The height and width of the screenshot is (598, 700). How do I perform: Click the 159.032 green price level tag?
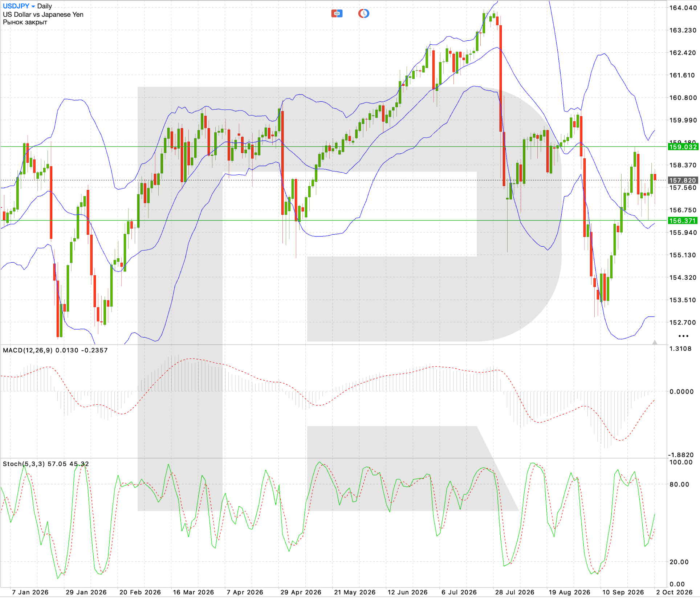[x=683, y=147]
